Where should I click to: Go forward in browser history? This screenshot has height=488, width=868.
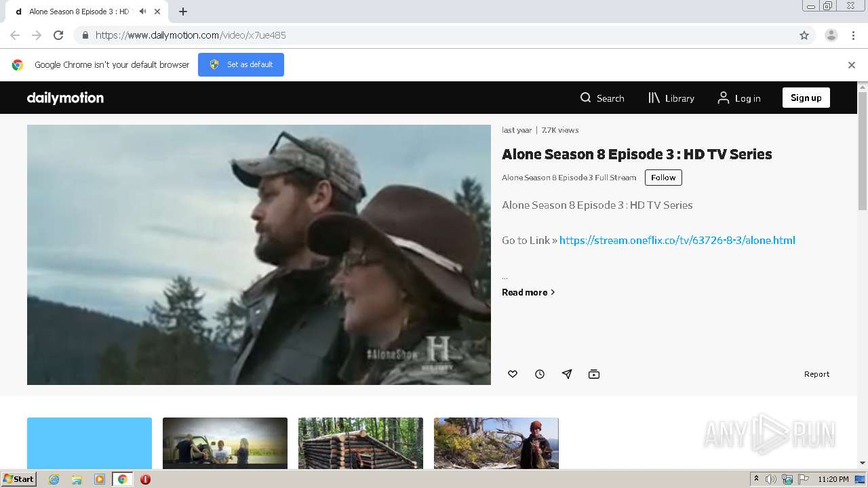pos(37,35)
